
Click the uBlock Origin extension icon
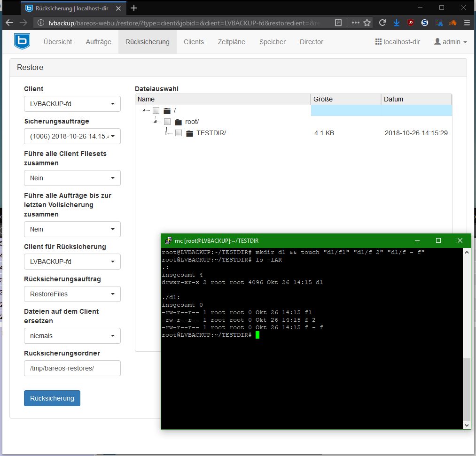411,23
